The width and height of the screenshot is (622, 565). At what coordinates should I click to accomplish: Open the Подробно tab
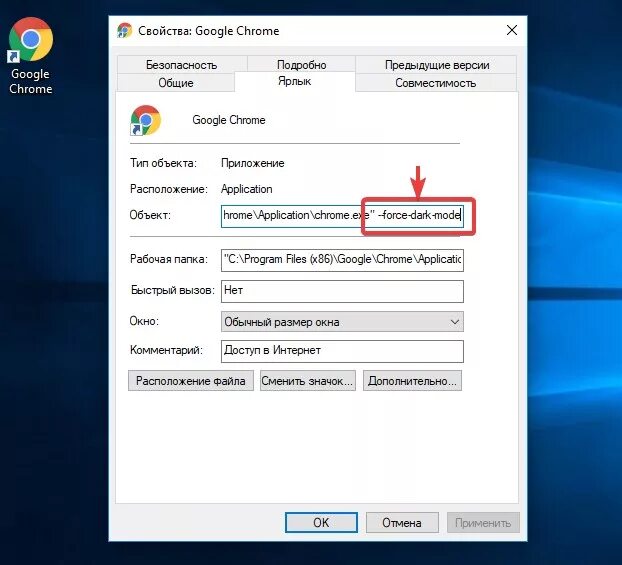(301, 65)
